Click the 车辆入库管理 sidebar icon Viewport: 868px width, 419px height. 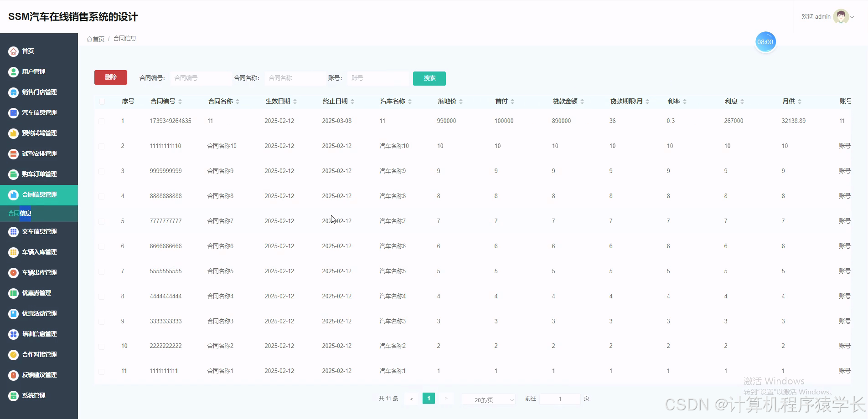(14, 252)
